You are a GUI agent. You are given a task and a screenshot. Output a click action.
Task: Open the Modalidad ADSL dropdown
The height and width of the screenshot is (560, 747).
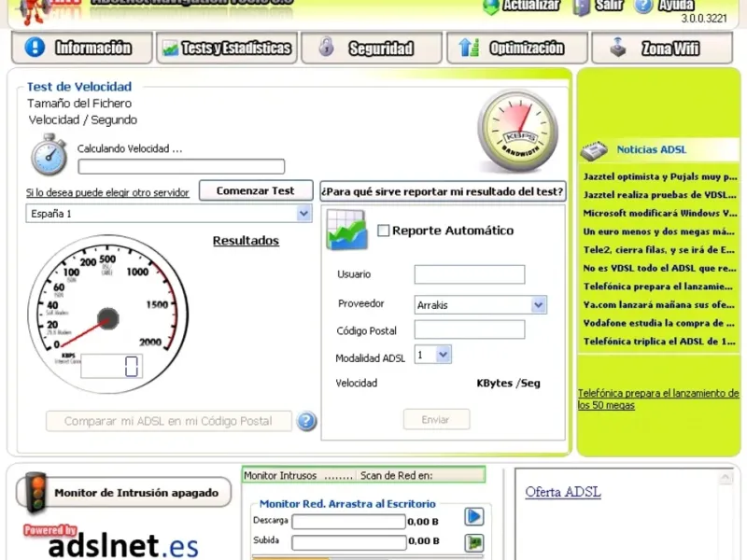coord(443,355)
